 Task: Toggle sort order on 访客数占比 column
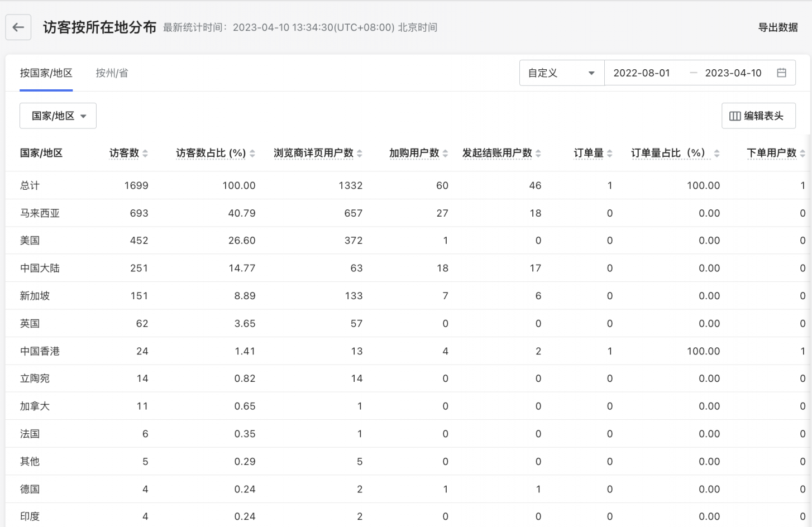pyautogui.click(x=252, y=152)
